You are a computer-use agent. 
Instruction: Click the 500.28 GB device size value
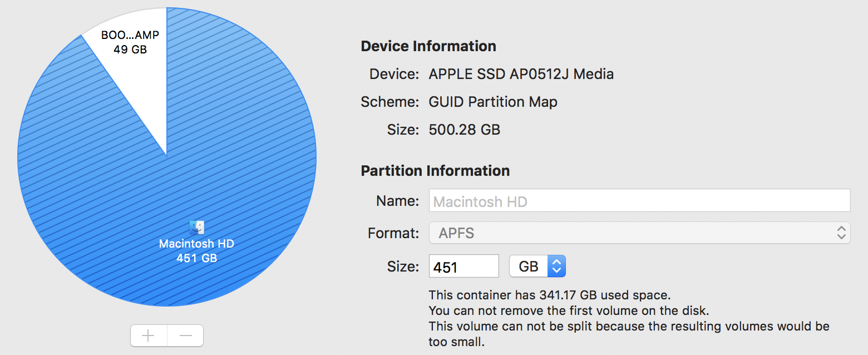[464, 130]
